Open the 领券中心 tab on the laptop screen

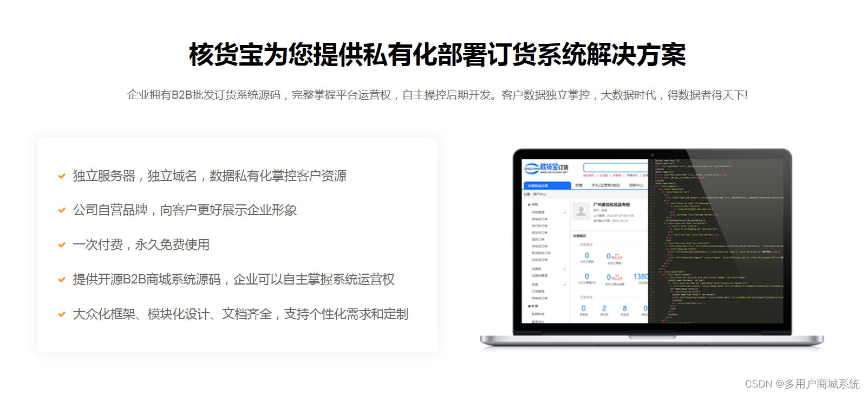point(636,185)
